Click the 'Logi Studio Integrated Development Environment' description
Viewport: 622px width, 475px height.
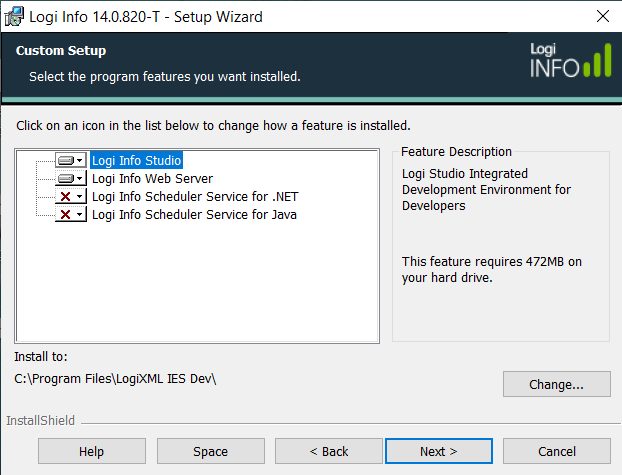486,190
